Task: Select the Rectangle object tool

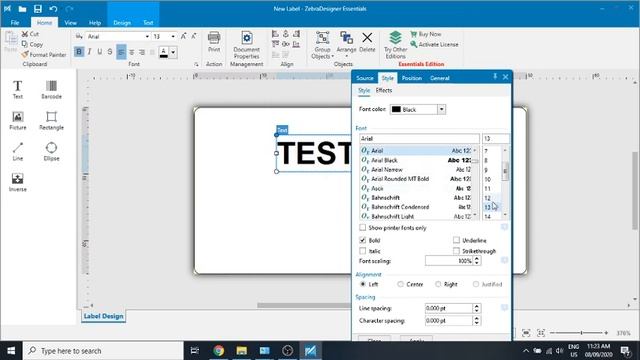Action: pyautogui.click(x=51, y=120)
